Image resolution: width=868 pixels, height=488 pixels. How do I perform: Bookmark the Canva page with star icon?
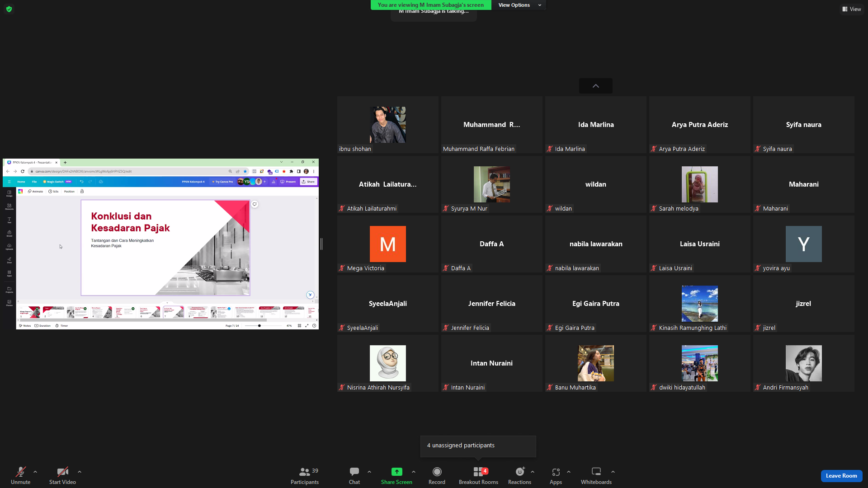pyautogui.click(x=245, y=171)
